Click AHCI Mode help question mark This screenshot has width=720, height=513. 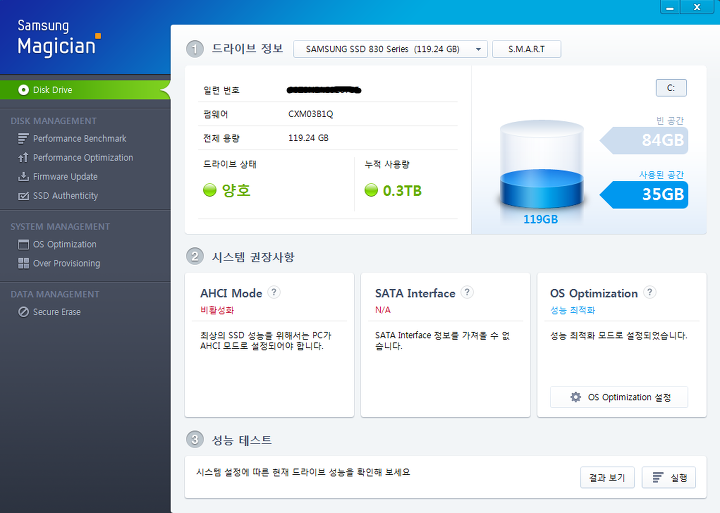click(x=274, y=292)
